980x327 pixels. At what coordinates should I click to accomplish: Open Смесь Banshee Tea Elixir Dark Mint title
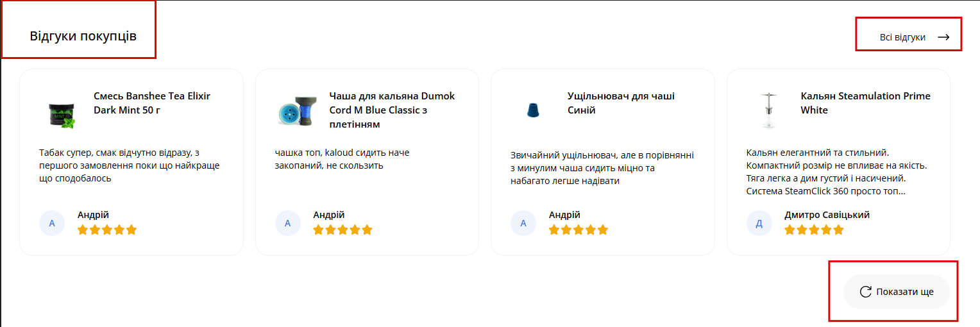tap(152, 103)
